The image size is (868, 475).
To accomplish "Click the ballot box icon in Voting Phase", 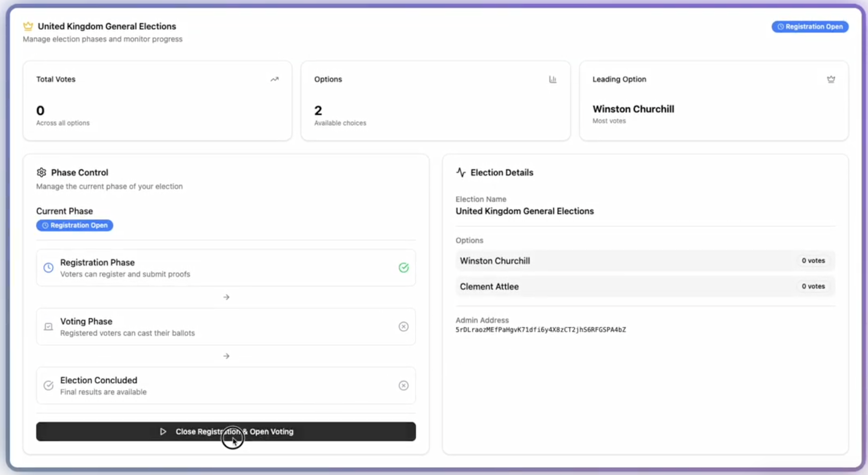I will [x=49, y=326].
